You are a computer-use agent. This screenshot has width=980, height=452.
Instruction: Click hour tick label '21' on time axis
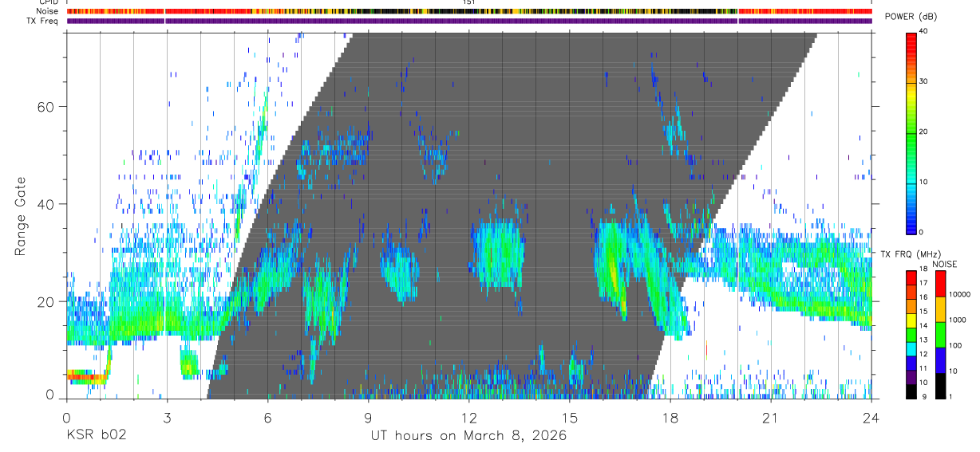coord(771,418)
